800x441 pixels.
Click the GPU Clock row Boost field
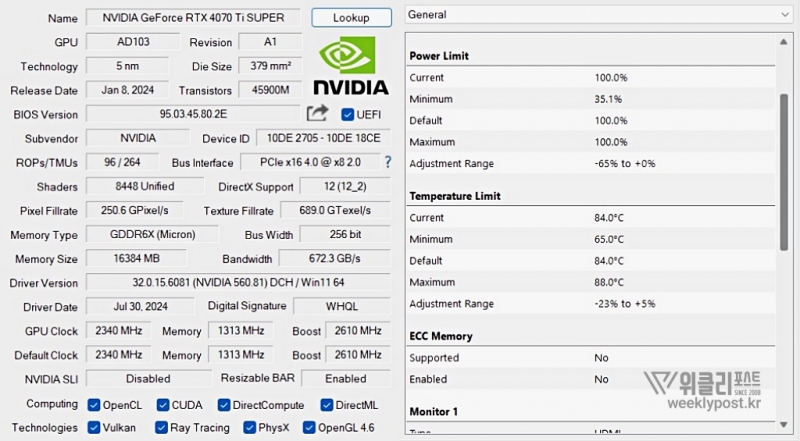(358, 331)
